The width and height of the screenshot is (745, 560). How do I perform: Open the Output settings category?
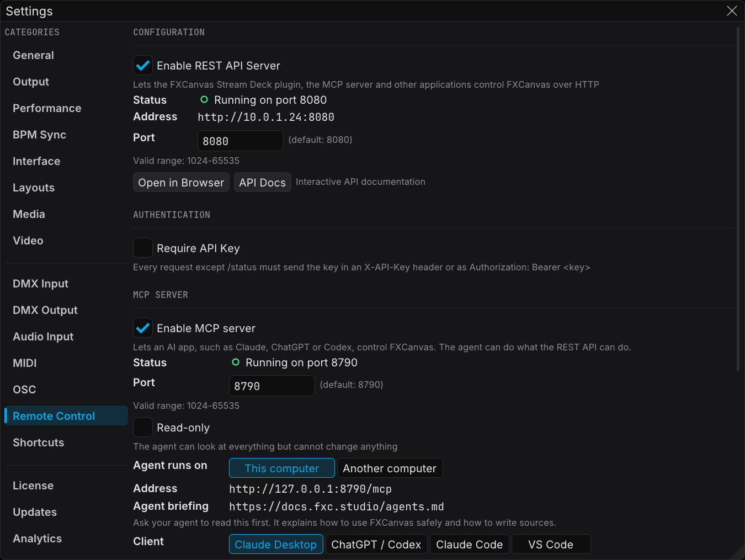pyautogui.click(x=66, y=82)
